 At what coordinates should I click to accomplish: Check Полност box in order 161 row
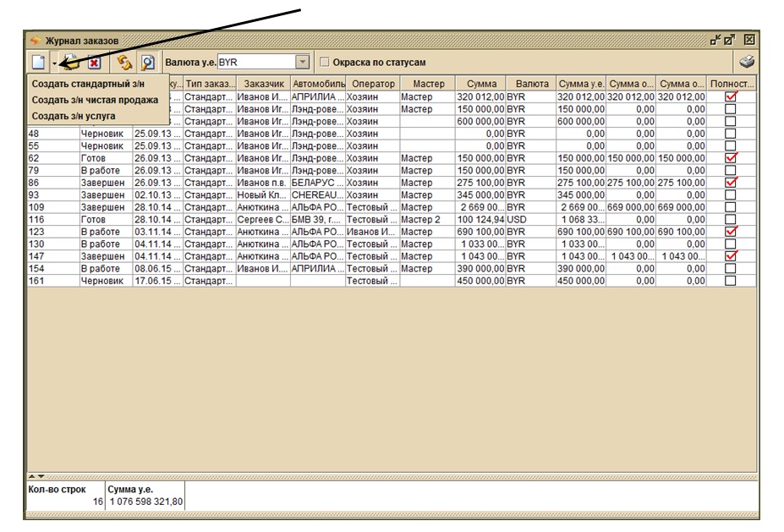tap(731, 281)
